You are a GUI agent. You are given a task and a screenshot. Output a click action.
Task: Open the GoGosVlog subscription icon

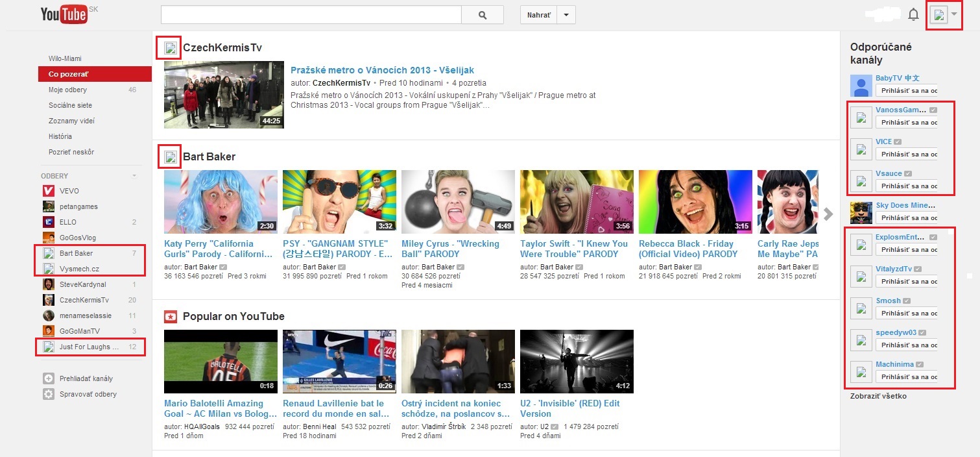48,238
